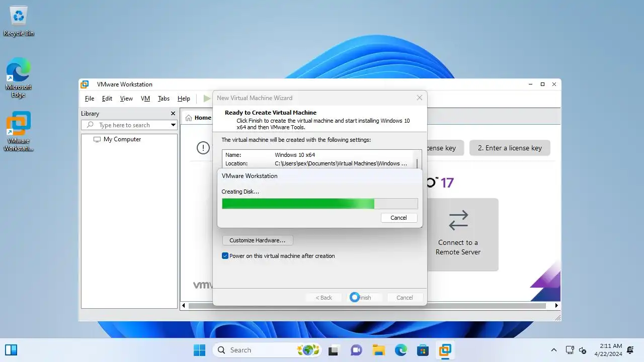Click the search magnifier in Library

[91, 125]
